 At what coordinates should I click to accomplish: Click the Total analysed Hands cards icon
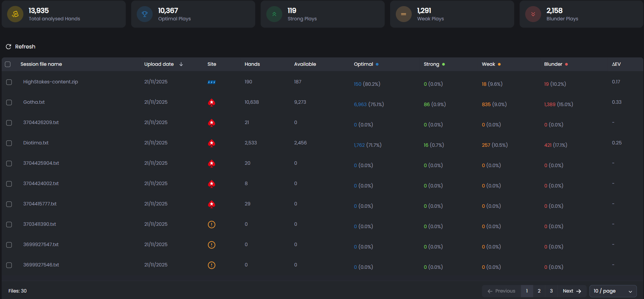[15, 14]
